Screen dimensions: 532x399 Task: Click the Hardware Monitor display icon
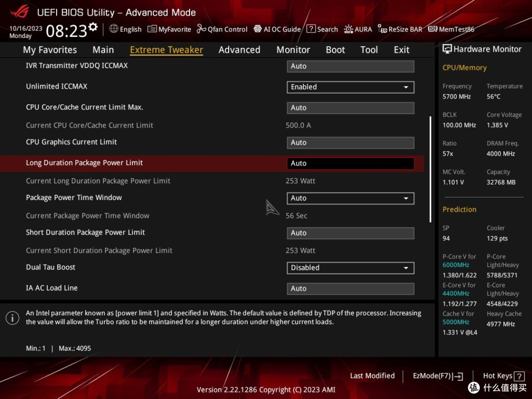coord(447,49)
